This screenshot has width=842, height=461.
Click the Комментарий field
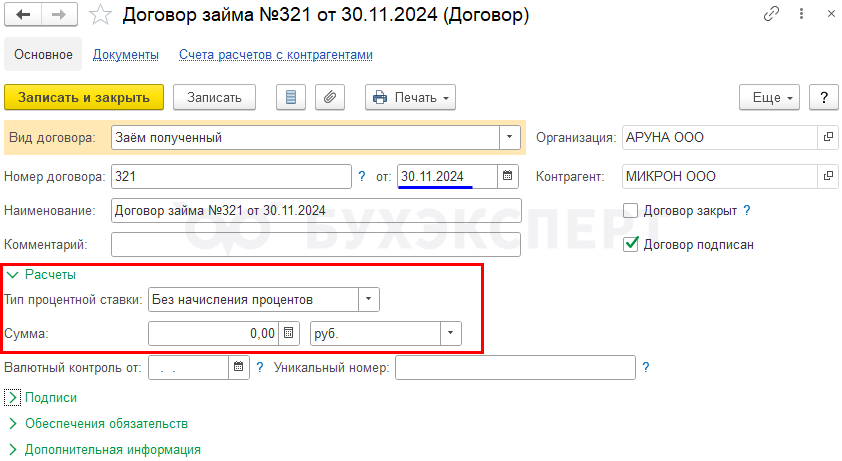coord(316,244)
